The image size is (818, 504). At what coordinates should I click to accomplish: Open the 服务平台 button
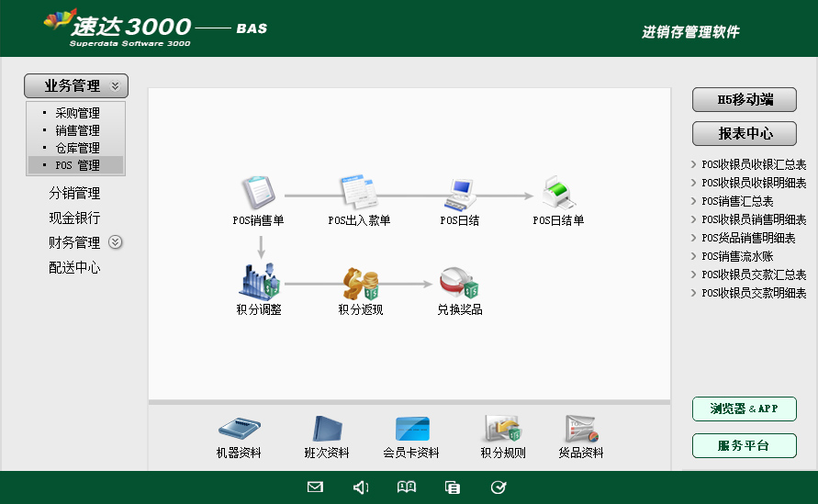click(744, 446)
